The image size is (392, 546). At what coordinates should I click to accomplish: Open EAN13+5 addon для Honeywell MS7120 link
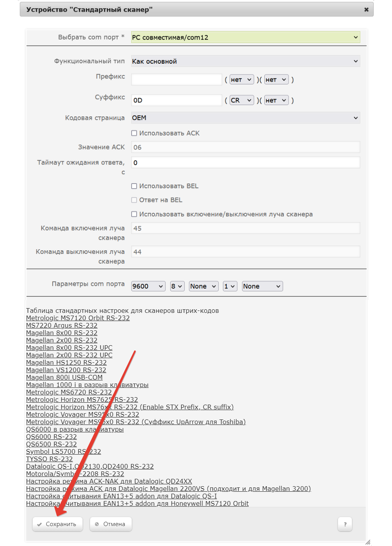(x=137, y=503)
